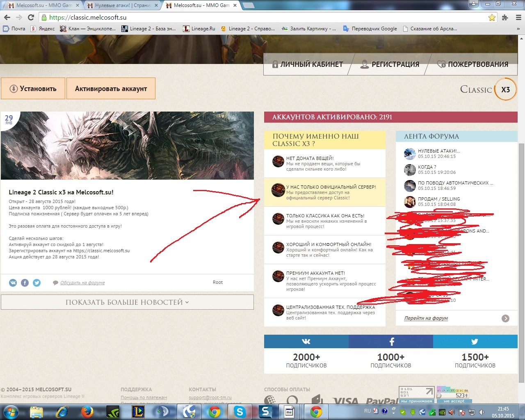Open the Нет доната вещей item
Image resolution: width=525 pixels, height=420 pixels.
click(x=325, y=163)
